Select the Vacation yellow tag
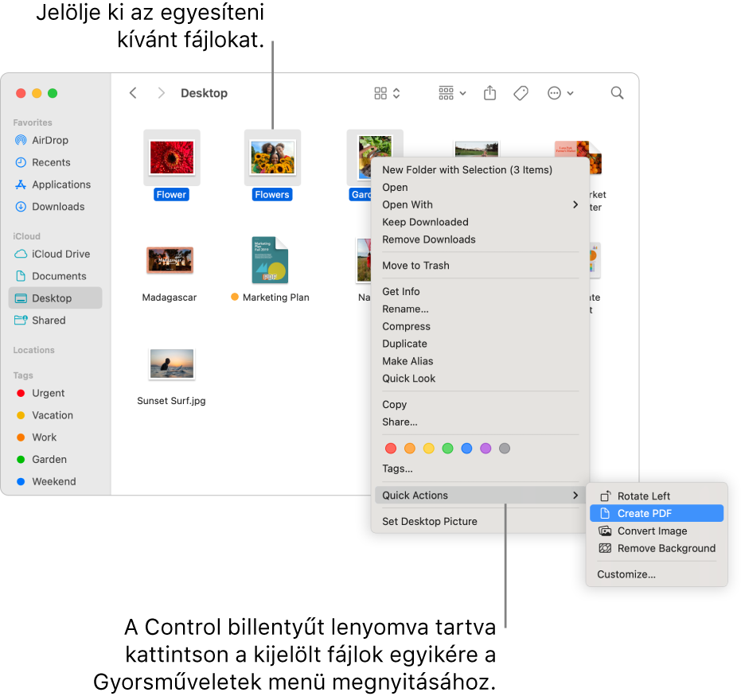The width and height of the screenshot is (741, 700). point(45,416)
